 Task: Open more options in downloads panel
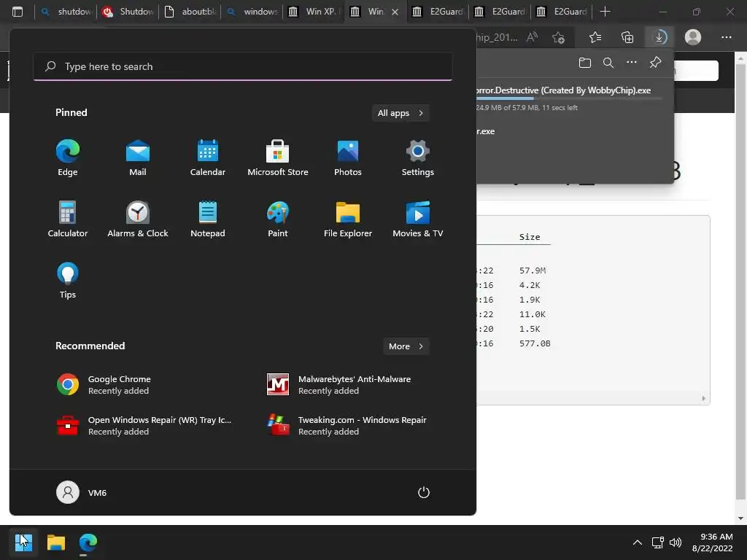coord(632,63)
